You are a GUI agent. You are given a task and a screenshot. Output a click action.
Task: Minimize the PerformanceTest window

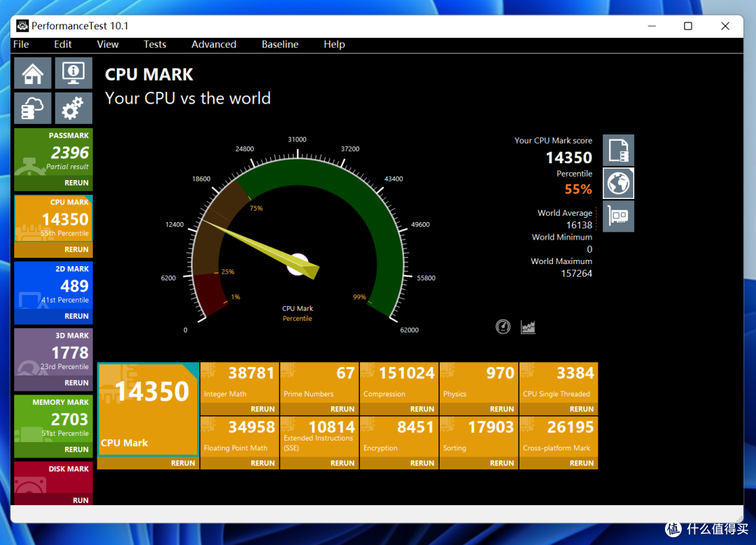tap(652, 26)
